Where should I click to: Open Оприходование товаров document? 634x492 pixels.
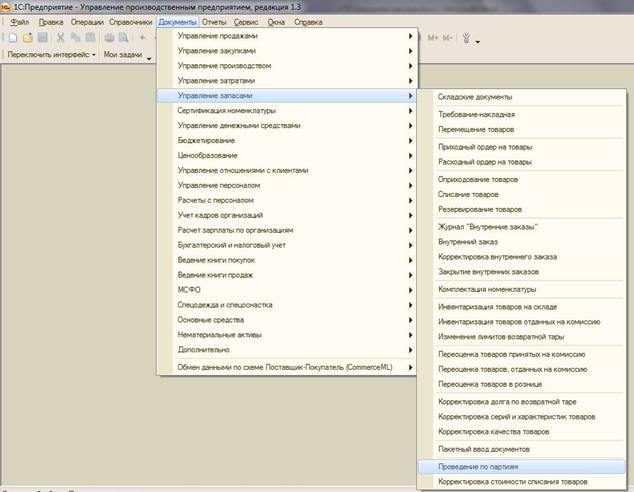tap(522, 179)
